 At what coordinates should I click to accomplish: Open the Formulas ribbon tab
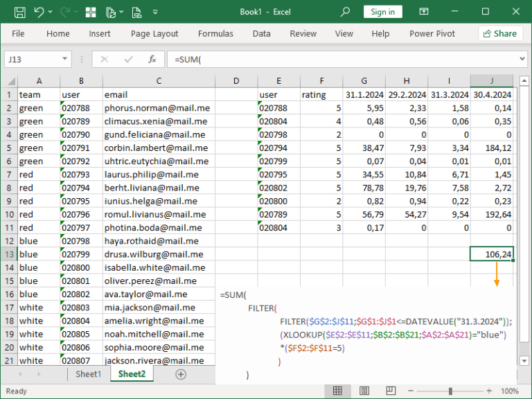click(x=215, y=33)
